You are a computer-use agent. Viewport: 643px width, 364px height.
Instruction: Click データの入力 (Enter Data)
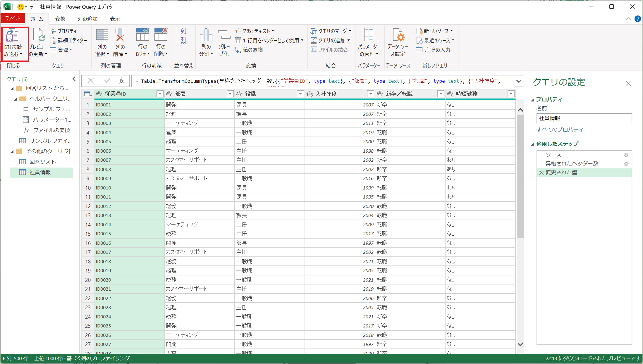coord(433,50)
